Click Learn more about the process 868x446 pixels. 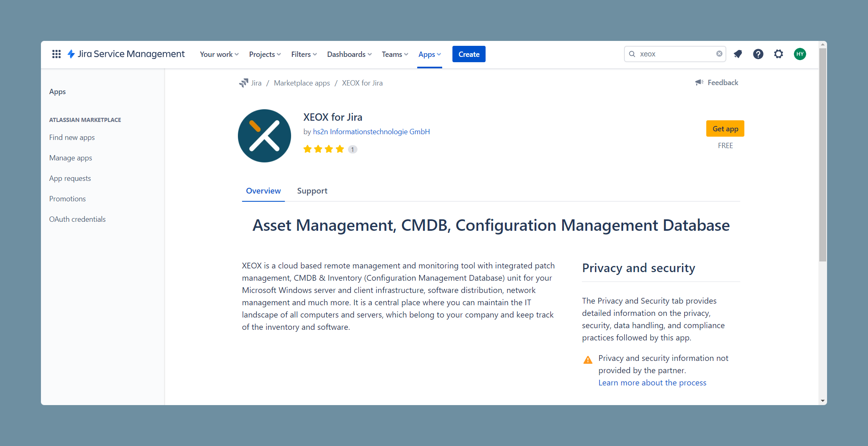pos(652,383)
